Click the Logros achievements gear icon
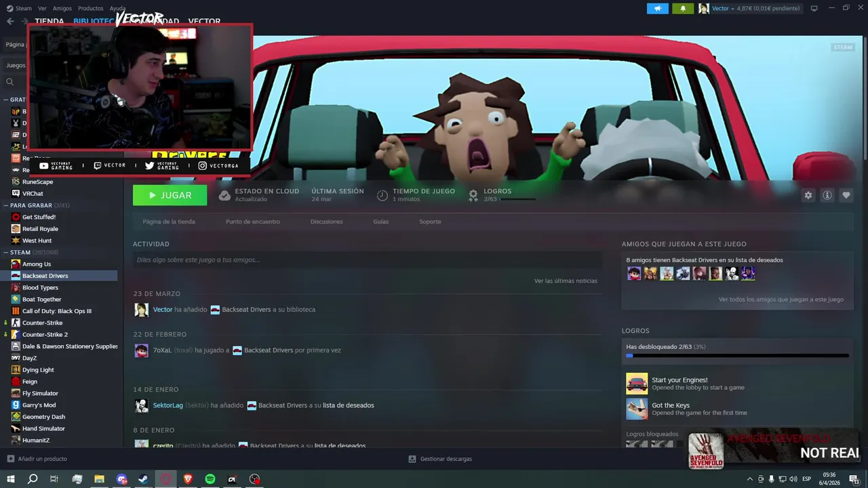The image size is (868, 488). click(x=473, y=195)
